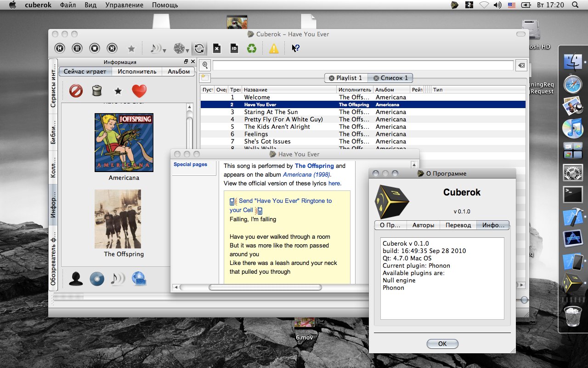Click the yellow warning triangle icon
The height and width of the screenshot is (368, 588).
(x=274, y=48)
